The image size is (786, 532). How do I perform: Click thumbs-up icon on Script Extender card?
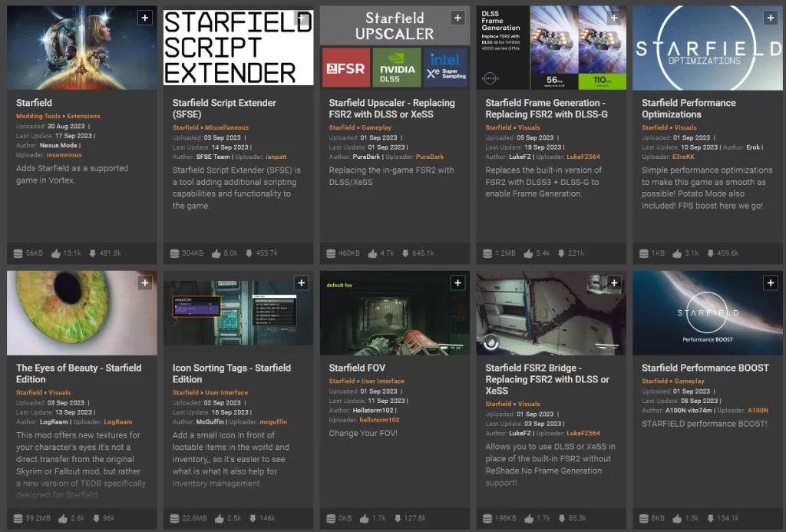pyautogui.click(x=216, y=253)
